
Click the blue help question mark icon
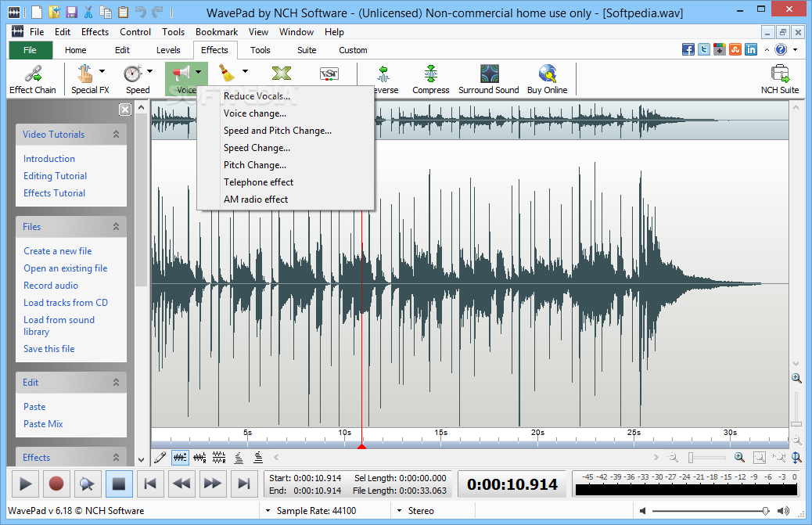[781, 50]
